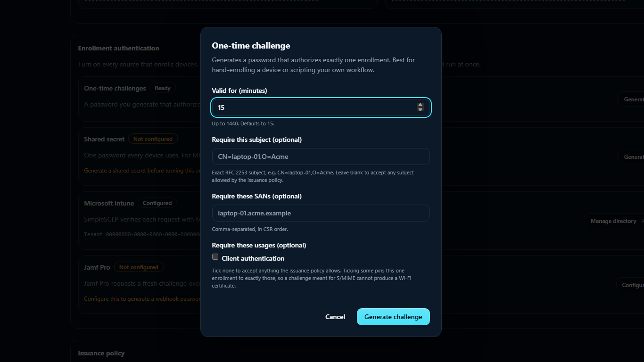644x362 pixels.
Task: Click the Microsoft Intune row title in background
Action: 109,203
